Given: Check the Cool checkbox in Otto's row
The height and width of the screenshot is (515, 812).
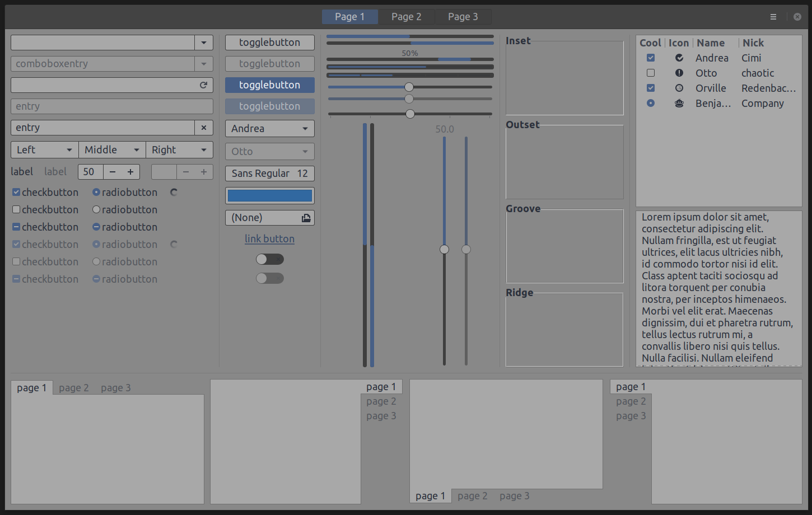Looking at the screenshot, I should click(651, 73).
